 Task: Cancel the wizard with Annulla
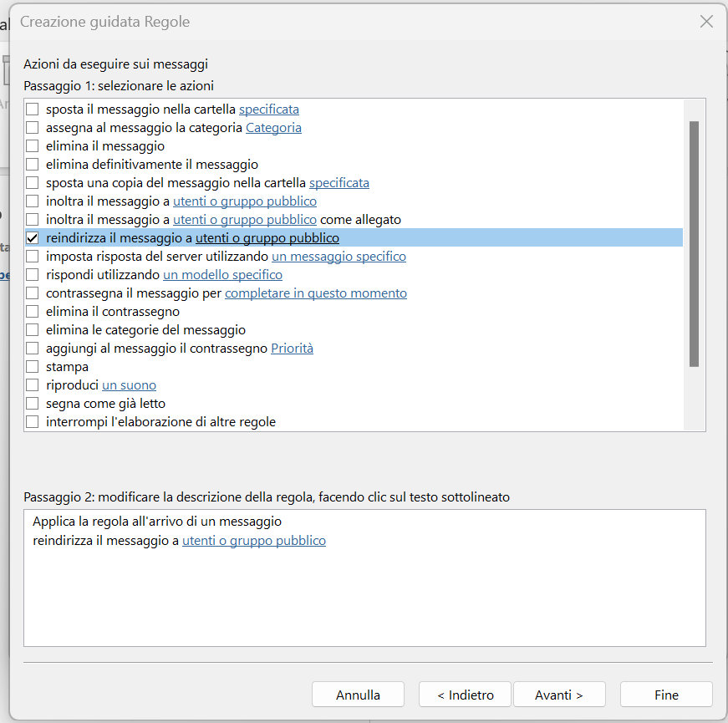coord(358,695)
